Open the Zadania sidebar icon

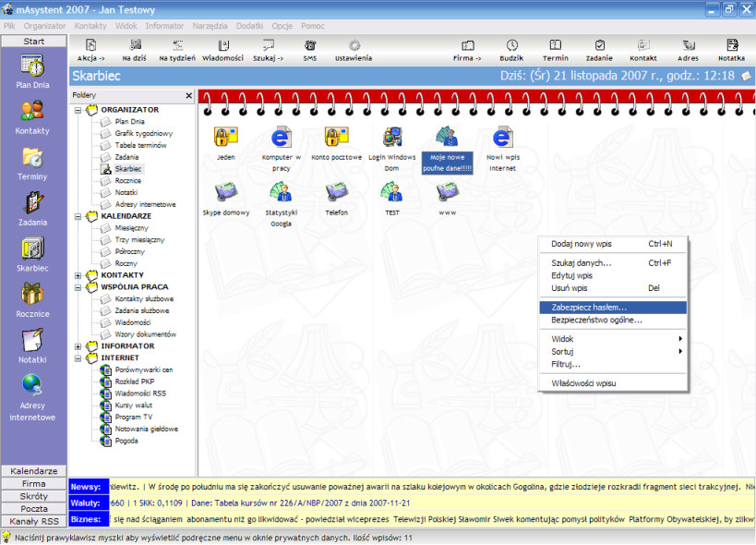pyautogui.click(x=32, y=203)
